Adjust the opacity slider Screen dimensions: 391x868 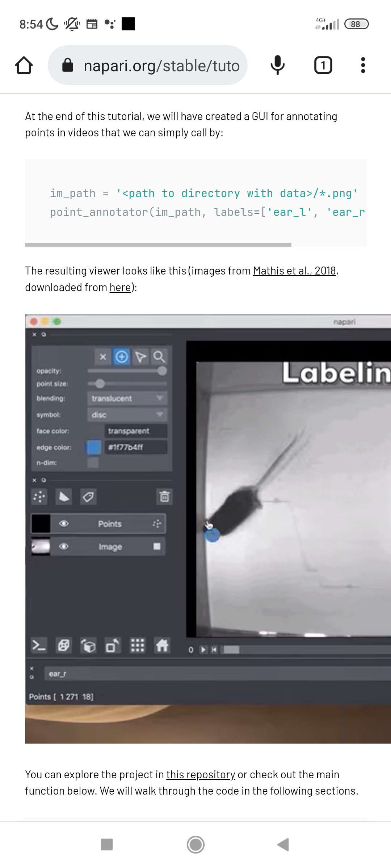[x=127, y=371]
